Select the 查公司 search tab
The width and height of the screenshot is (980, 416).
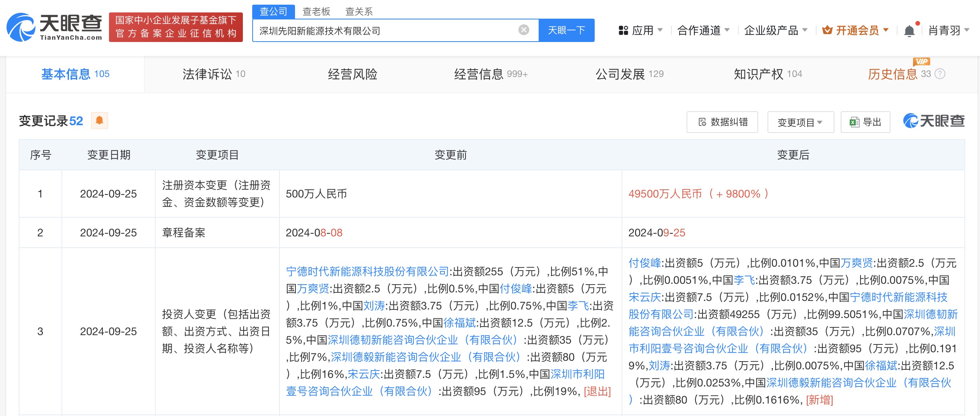click(274, 12)
